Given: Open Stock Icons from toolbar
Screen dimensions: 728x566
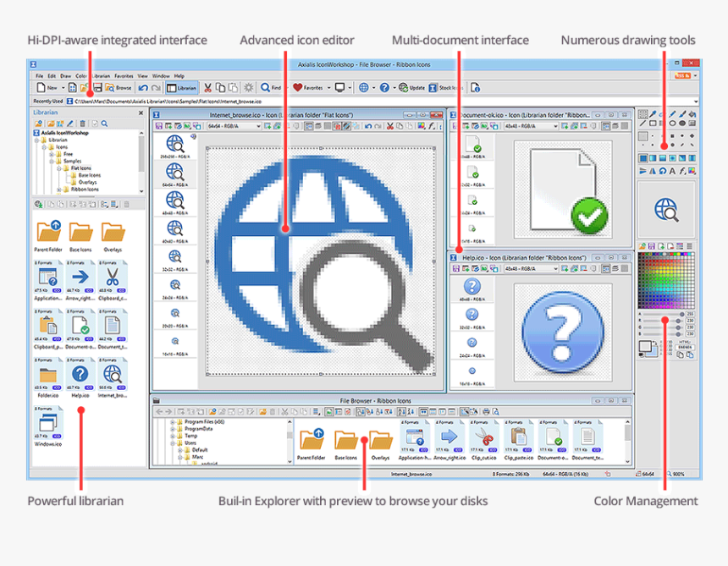Looking at the screenshot, I should [444, 87].
